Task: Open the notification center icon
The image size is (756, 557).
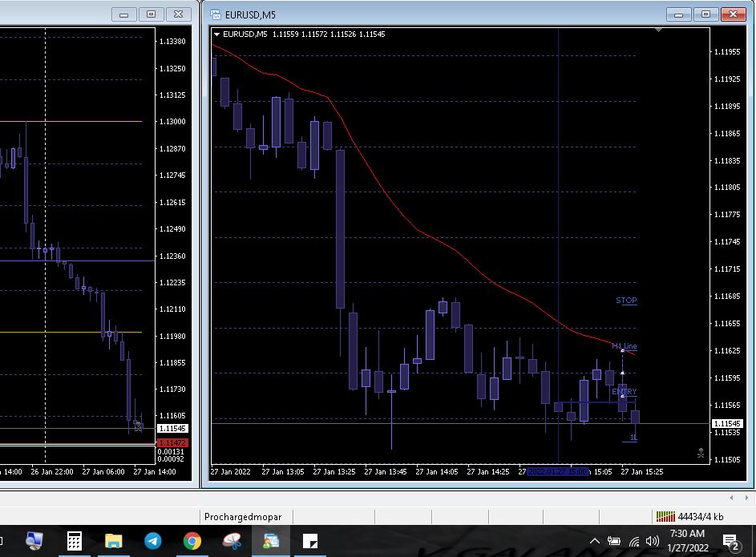Action: 731,542
